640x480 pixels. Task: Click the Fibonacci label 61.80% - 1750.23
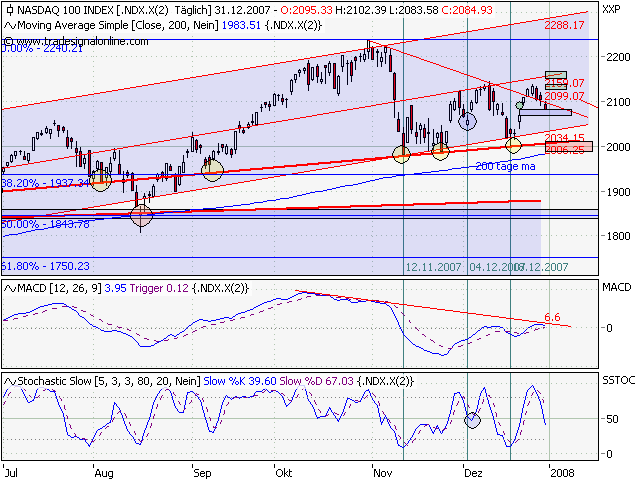45,266
